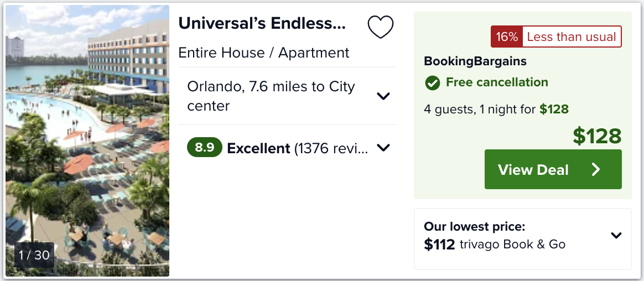The image size is (644, 281).
Task: Expand the Orlando location details chevron
Action: pyautogui.click(x=383, y=96)
